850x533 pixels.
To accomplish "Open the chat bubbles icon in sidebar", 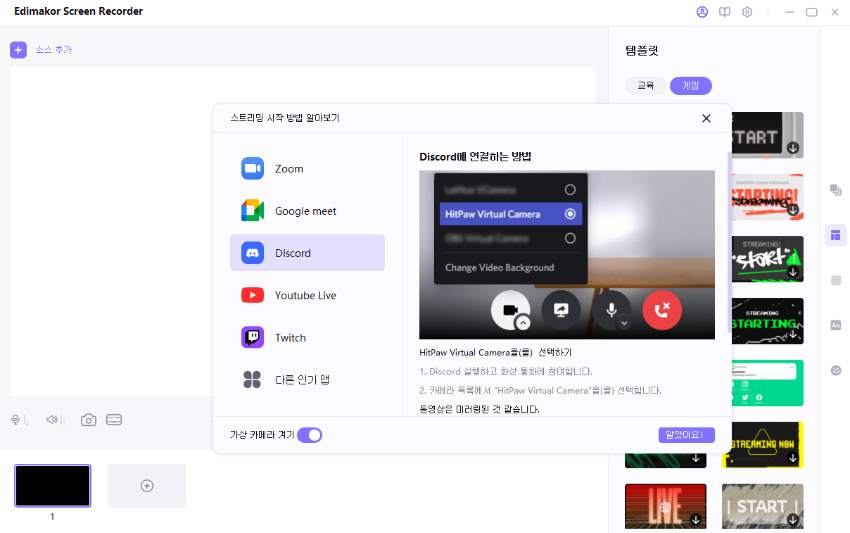I will click(835, 190).
